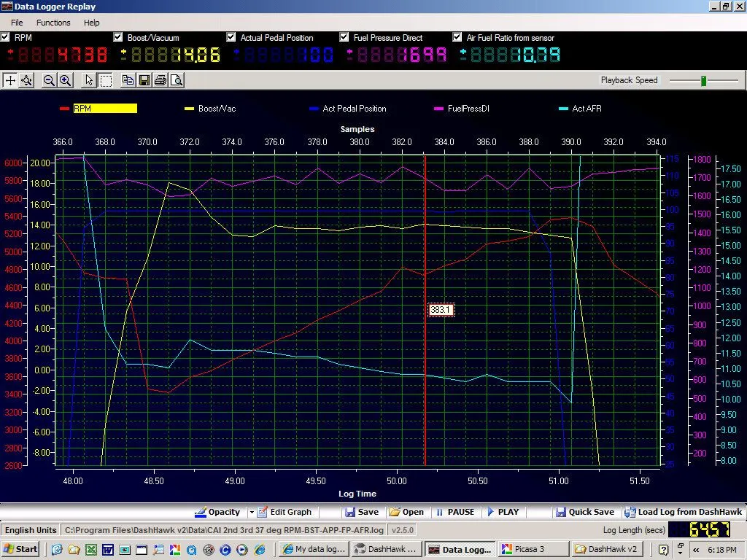Expand the dropdown arrow next to Opacity
The height and width of the screenshot is (560, 747).
[252, 512]
